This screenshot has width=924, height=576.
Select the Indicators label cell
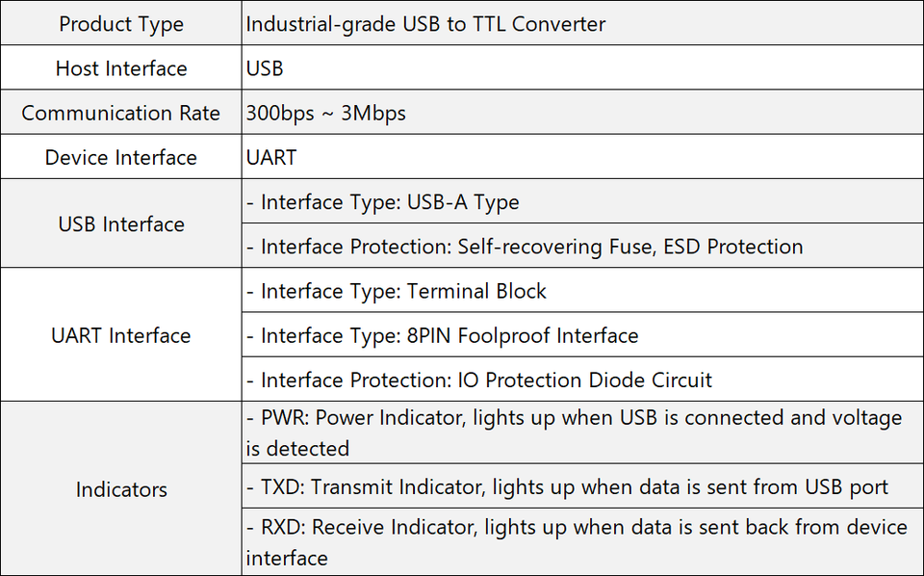[121, 489]
